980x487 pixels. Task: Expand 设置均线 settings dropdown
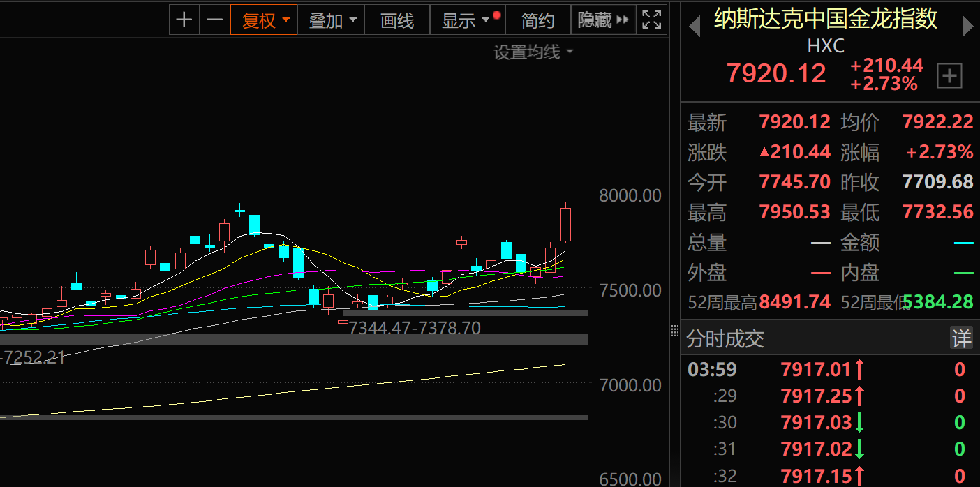[x=533, y=52]
